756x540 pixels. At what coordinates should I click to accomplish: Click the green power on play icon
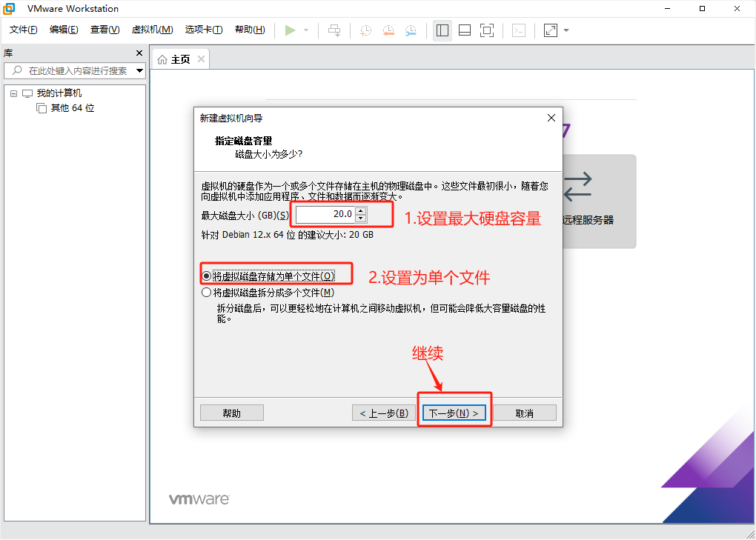290,30
